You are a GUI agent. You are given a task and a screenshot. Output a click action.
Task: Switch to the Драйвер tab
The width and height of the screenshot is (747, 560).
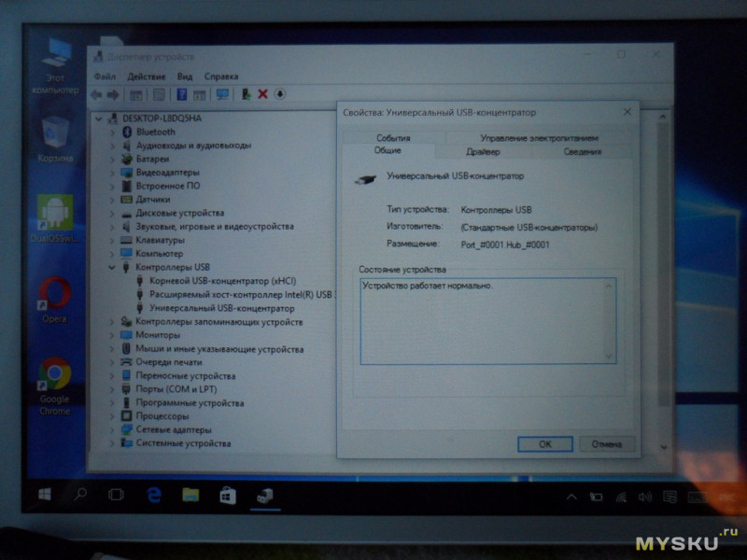pos(483,152)
